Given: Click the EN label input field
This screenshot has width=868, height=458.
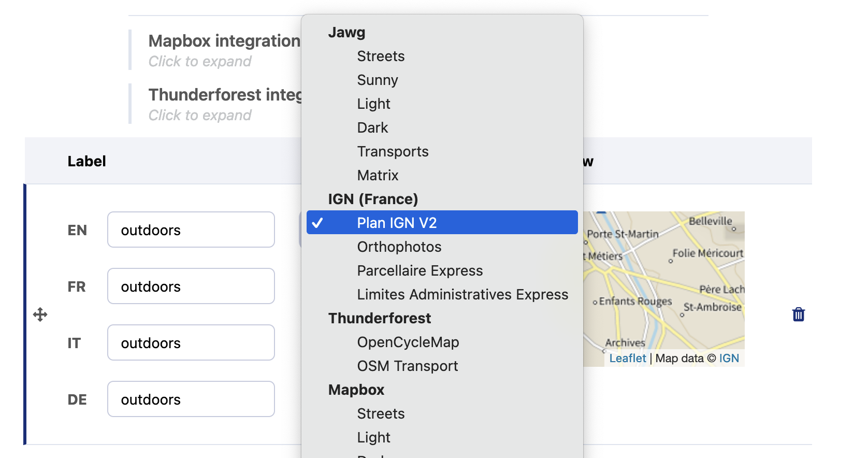Looking at the screenshot, I should (x=191, y=230).
